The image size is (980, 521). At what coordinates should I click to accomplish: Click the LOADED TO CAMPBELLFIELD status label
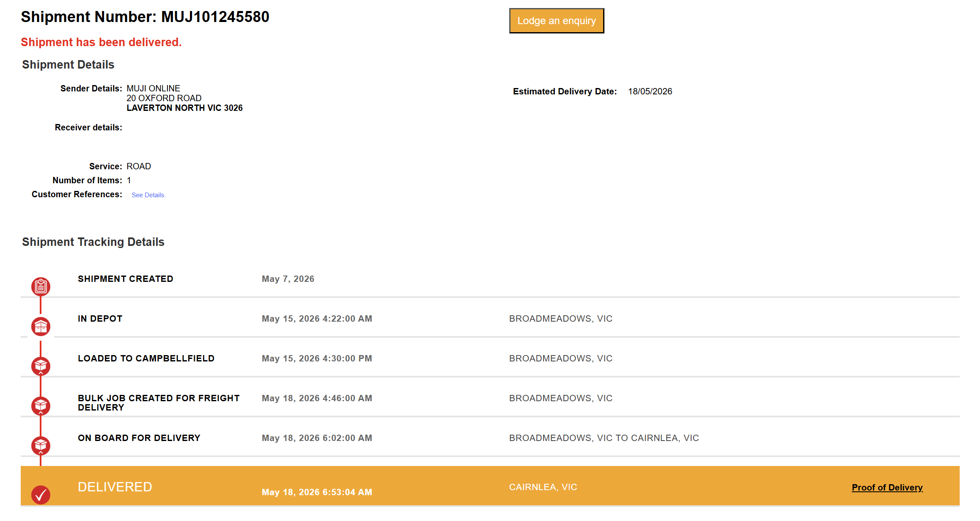coord(146,358)
